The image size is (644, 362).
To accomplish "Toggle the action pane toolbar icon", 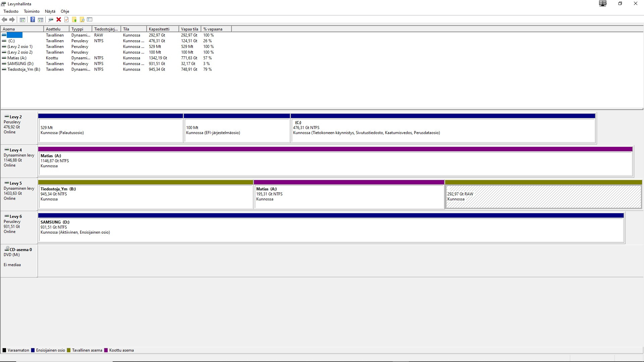I will click(x=41, y=20).
